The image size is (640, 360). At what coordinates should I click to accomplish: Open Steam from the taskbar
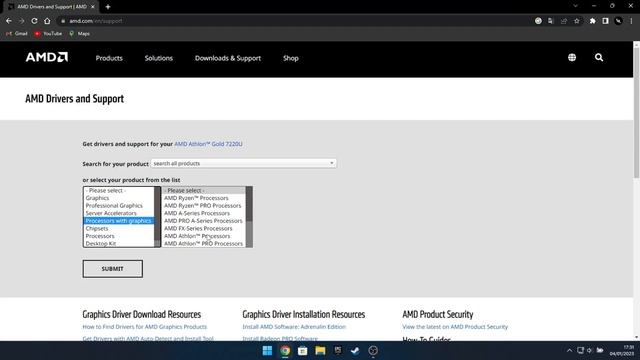[x=355, y=351]
